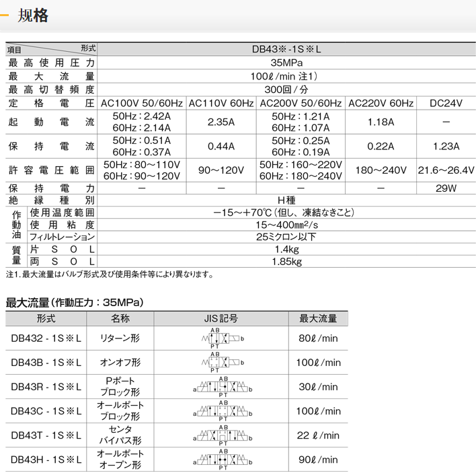This screenshot has height=473, width=476.
Task: Click the 35MPa maximum pressure value
Action: click(288, 63)
